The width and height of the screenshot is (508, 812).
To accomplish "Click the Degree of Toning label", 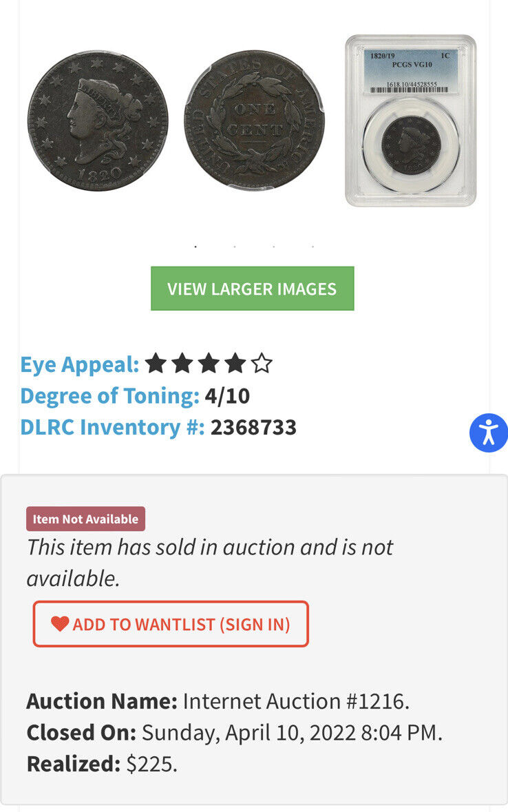I will point(109,395).
